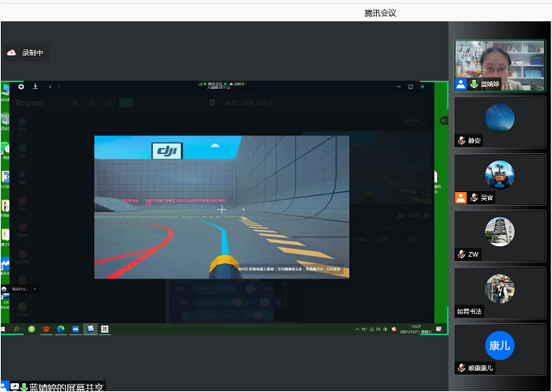Open the green 360 browser taskbar icon
This screenshot has height=392, width=552.
32,329
